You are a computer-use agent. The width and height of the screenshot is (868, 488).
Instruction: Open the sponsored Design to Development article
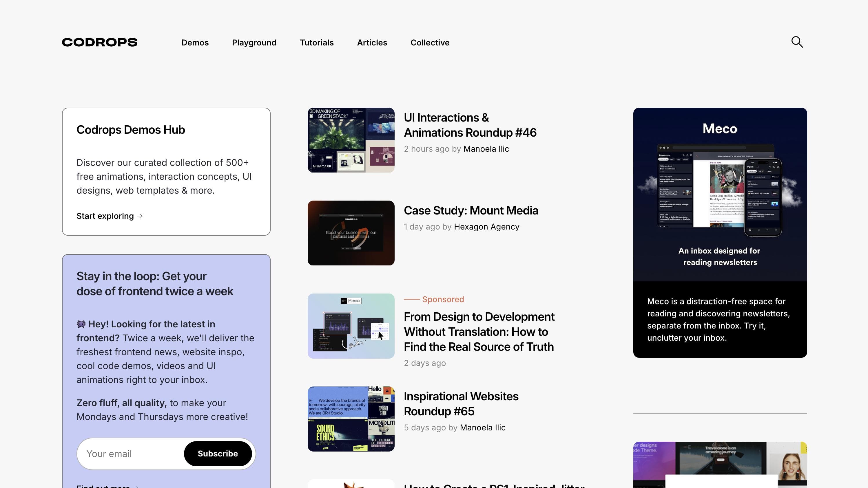[479, 331]
